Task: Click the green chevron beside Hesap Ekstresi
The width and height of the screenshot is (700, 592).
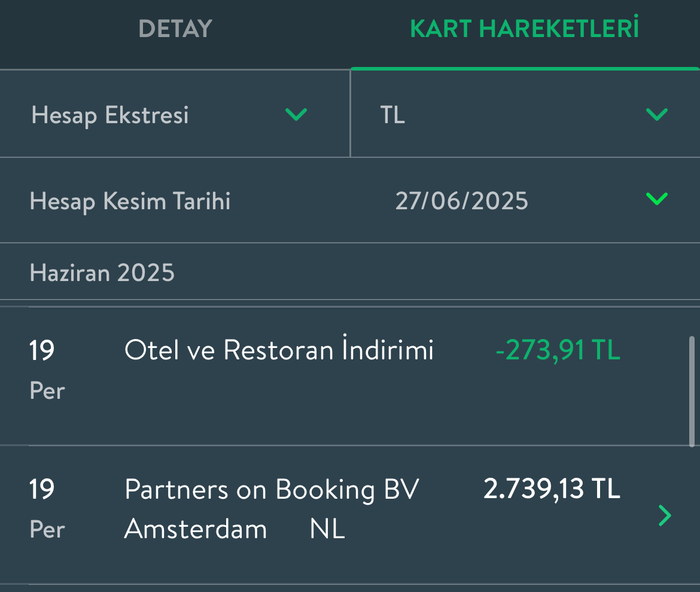Action: point(296,114)
